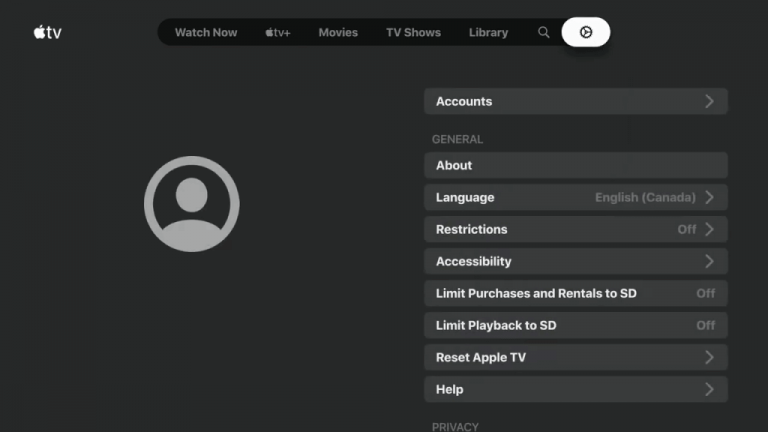Click the Restrictions Off value
Image resolution: width=768 pixels, height=432 pixels.
687,229
